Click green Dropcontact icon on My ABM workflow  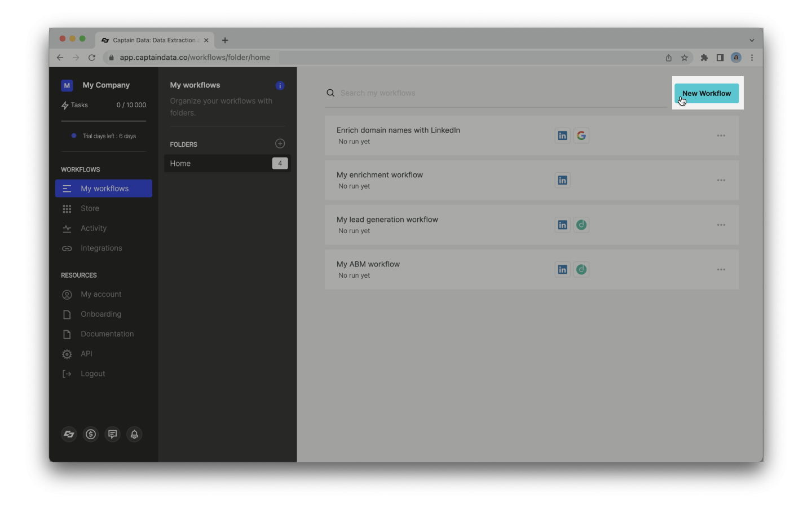coord(581,269)
